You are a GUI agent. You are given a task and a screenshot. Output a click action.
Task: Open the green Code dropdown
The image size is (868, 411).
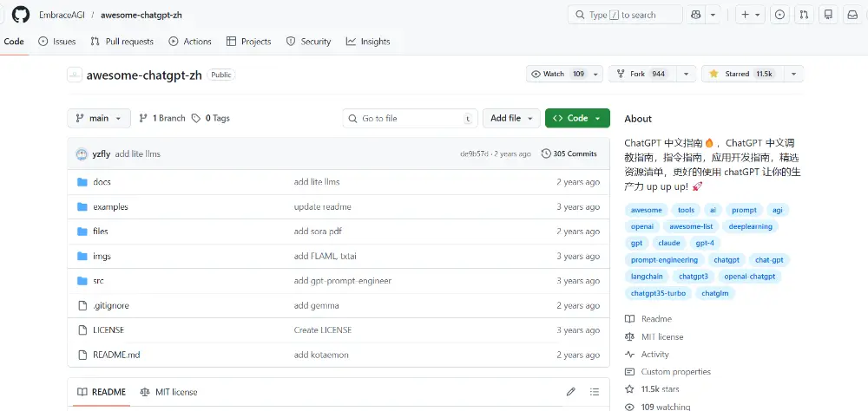[x=577, y=118]
